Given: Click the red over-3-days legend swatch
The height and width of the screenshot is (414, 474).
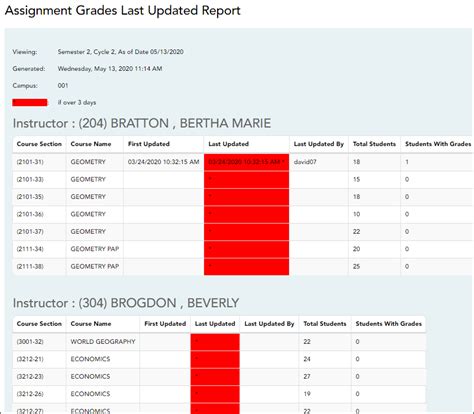Looking at the screenshot, I should pyautogui.click(x=30, y=102).
